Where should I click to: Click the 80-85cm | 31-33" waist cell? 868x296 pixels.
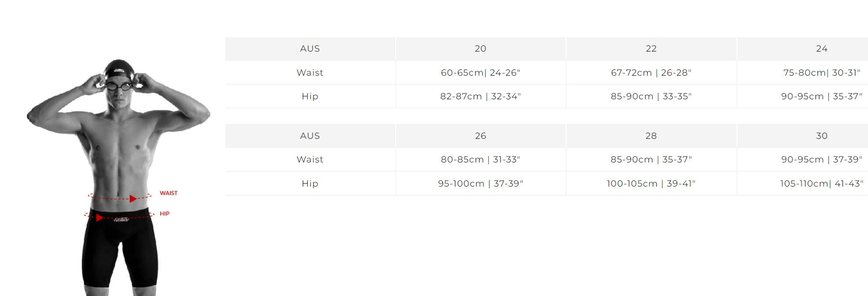tap(480, 160)
